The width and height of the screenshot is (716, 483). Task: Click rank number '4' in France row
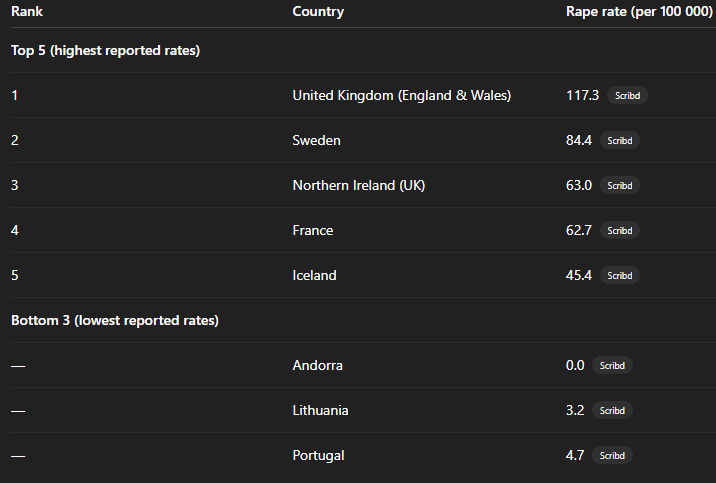15,231
